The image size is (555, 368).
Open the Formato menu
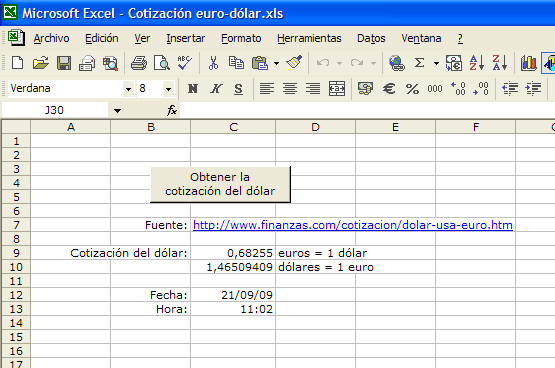tap(241, 38)
